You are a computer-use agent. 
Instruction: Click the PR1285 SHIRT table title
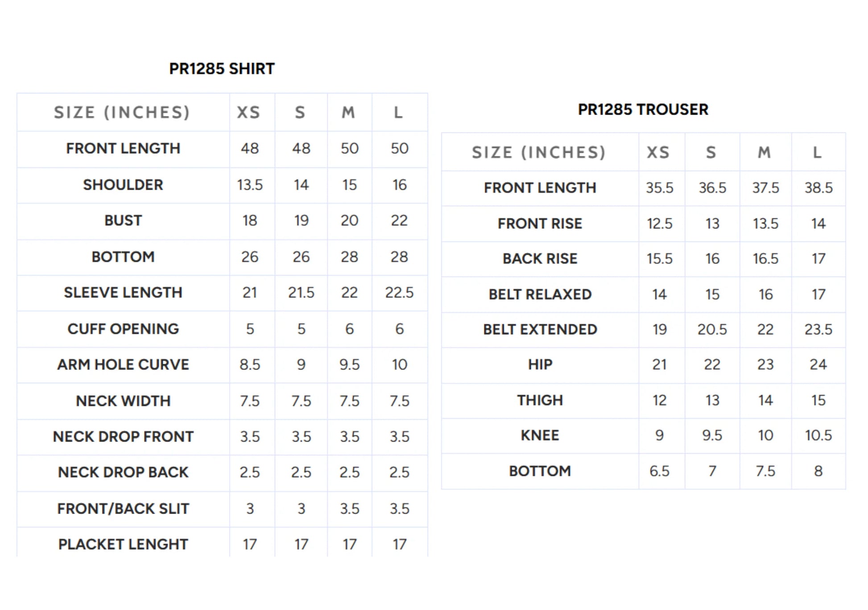[x=222, y=69]
